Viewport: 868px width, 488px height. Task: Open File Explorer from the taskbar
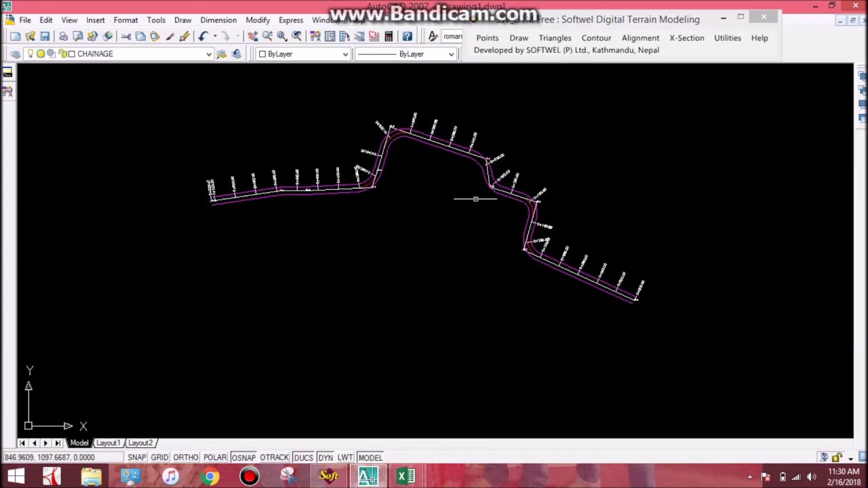click(92, 476)
